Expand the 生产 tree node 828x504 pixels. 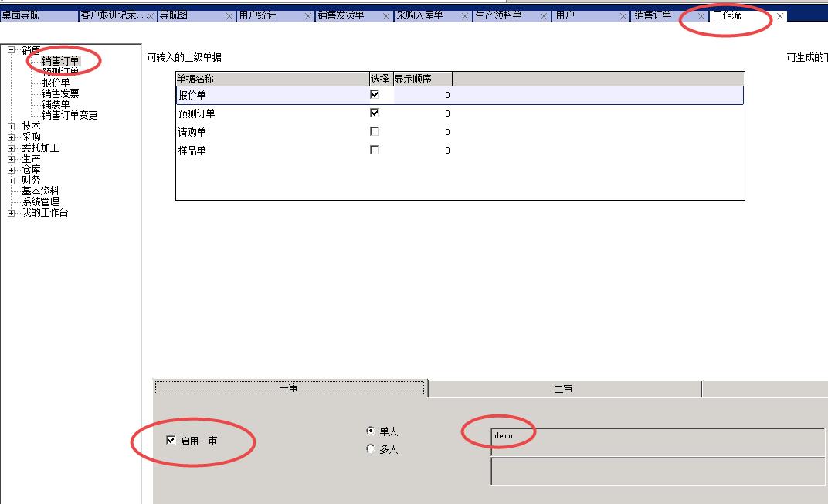[x=10, y=158]
